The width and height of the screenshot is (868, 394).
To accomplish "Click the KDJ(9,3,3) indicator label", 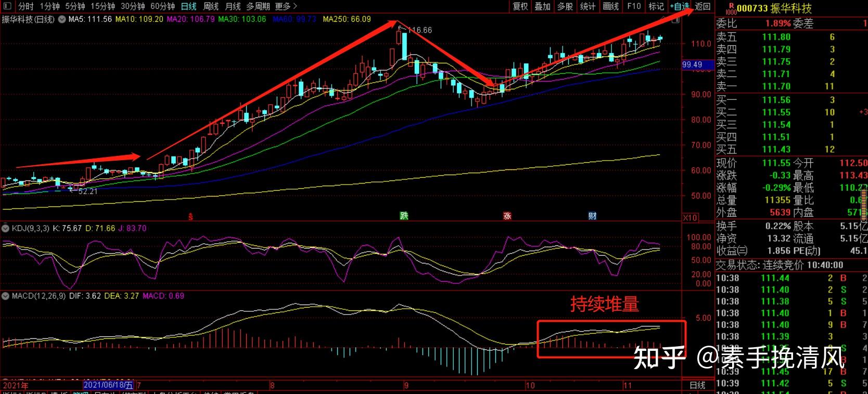I will tap(30, 228).
